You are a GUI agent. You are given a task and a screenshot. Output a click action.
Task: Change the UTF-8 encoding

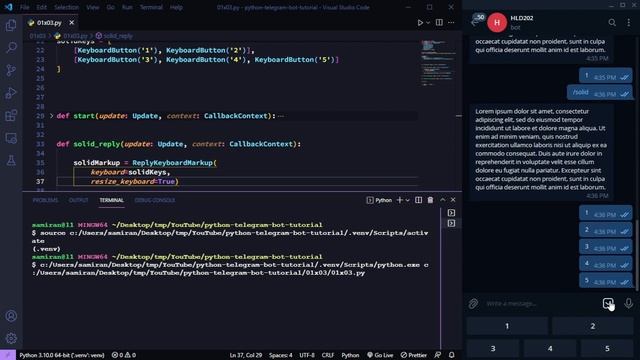307,355
